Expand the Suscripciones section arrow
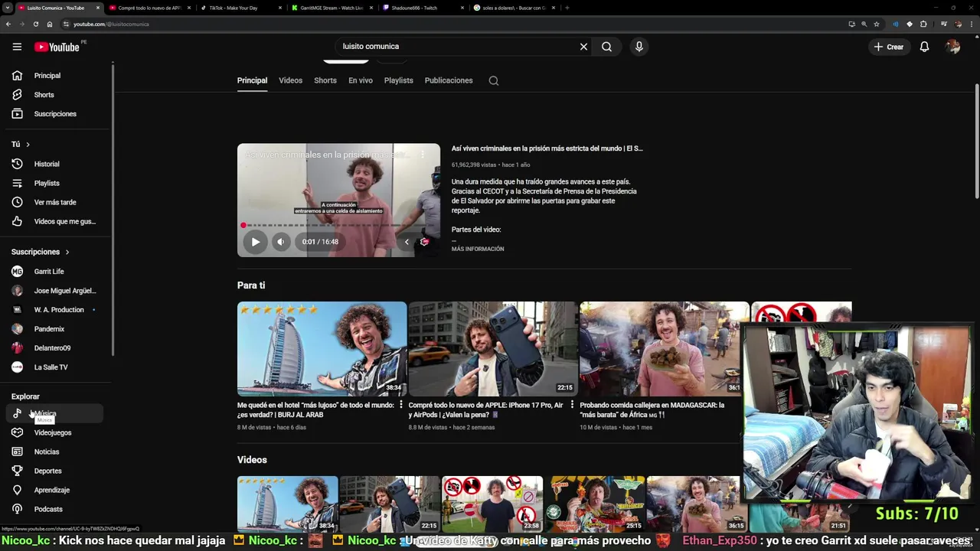 pos(67,252)
